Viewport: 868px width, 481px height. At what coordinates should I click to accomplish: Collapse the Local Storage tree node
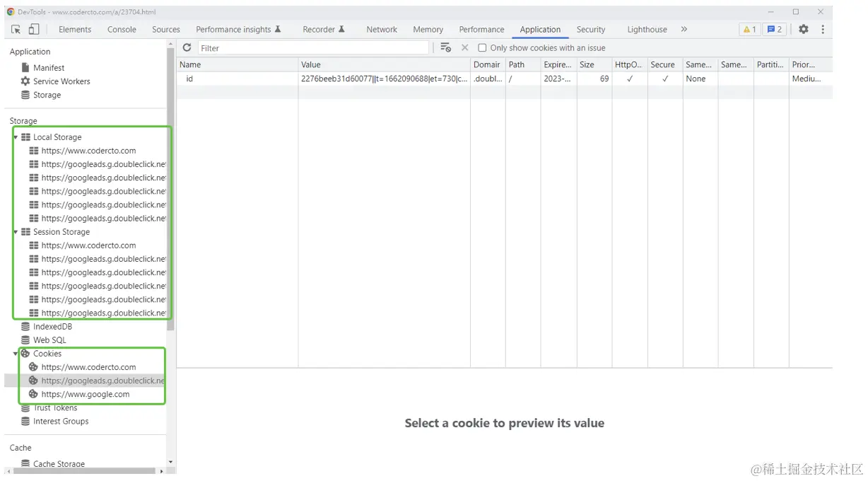coord(16,137)
